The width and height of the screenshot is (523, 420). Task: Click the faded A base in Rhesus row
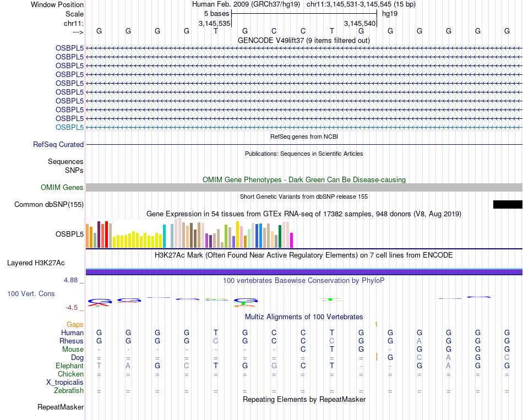tap(420, 341)
